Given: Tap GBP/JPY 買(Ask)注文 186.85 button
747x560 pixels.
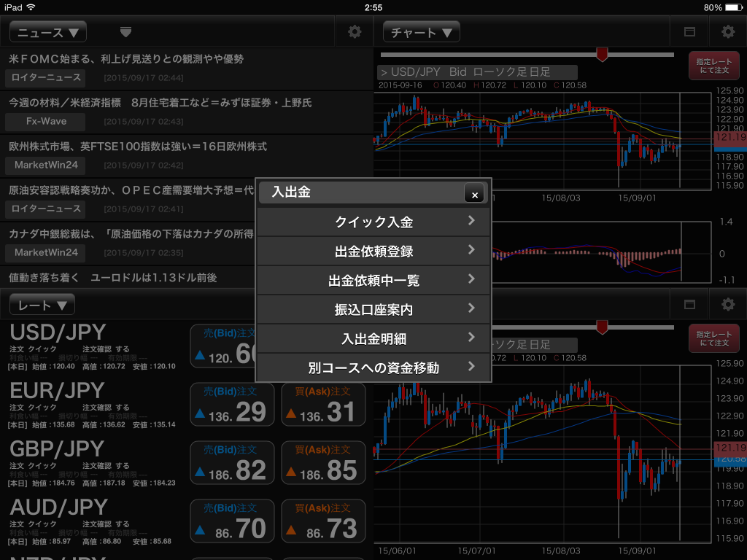Looking at the screenshot, I should coord(323,462).
